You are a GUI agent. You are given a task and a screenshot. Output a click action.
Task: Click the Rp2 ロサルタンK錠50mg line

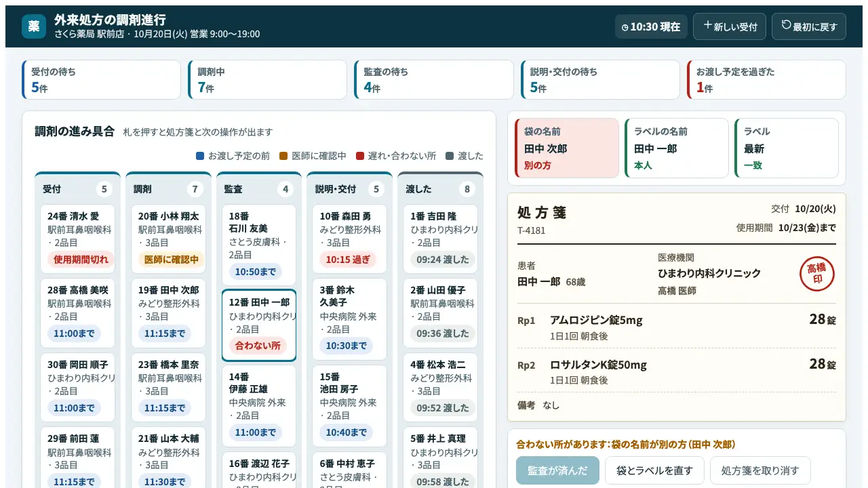[x=677, y=371]
